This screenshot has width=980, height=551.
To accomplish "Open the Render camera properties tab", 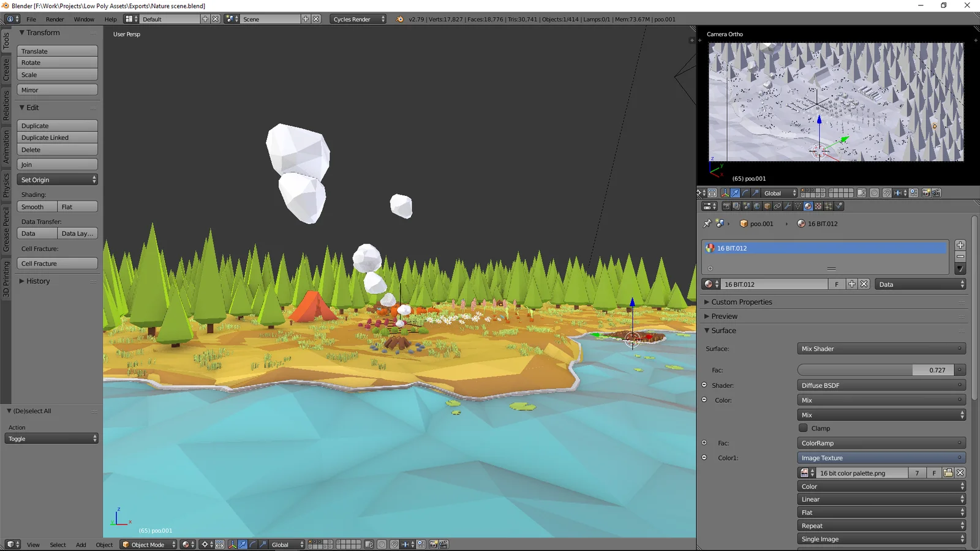I will pyautogui.click(x=727, y=206).
